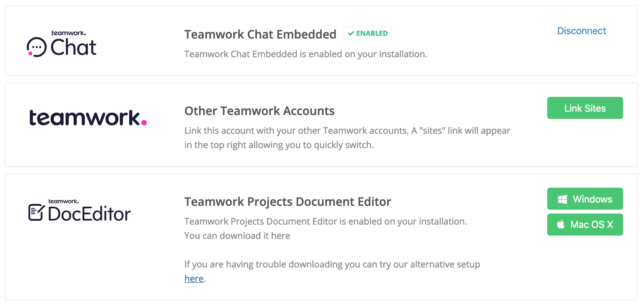Download Document Editor for Mac OS X
644x306 pixels.
(x=585, y=225)
